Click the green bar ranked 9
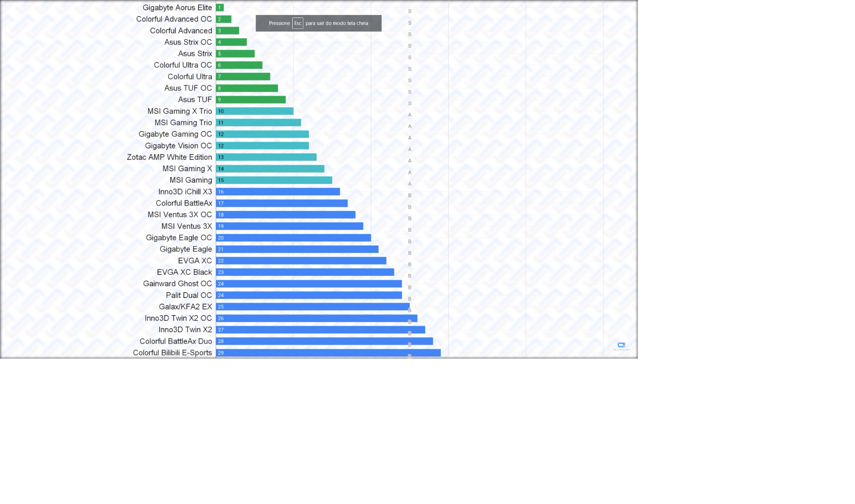Viewport: 855px width, 504px height. (251, 100)
